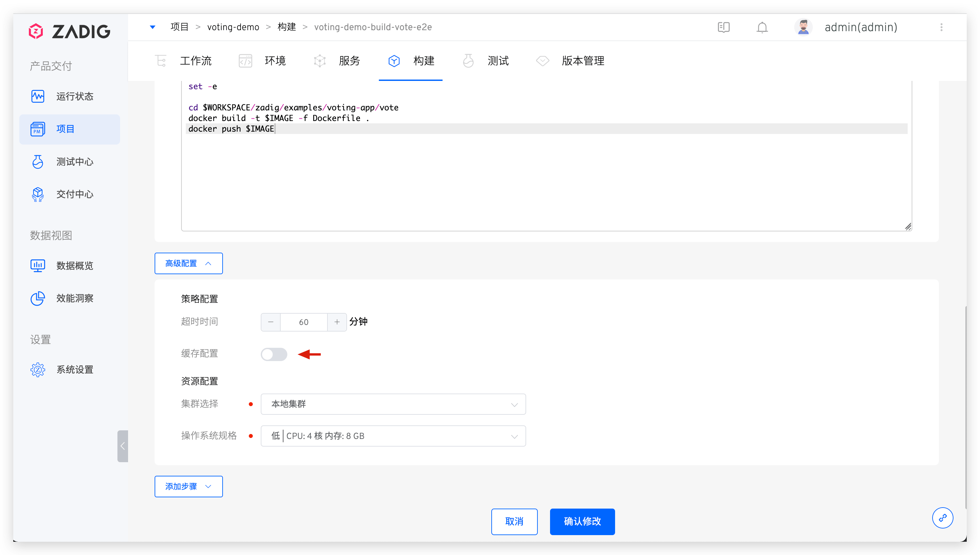The height and width of the screenshot is (555, 980).
Task: Open the 集群选择 dropdown
Action: (x=393, y=404)
